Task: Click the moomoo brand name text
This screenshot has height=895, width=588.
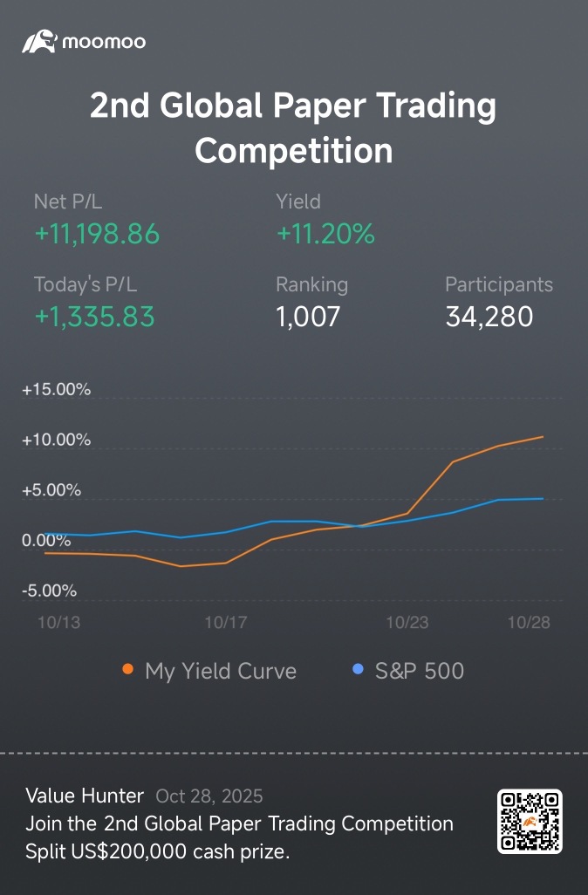Action: (104, 42)
